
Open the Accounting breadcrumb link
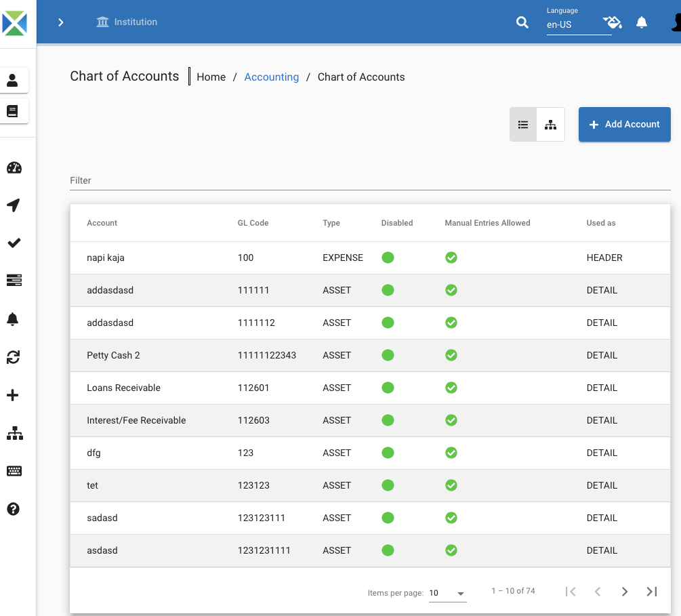[271, 77]
